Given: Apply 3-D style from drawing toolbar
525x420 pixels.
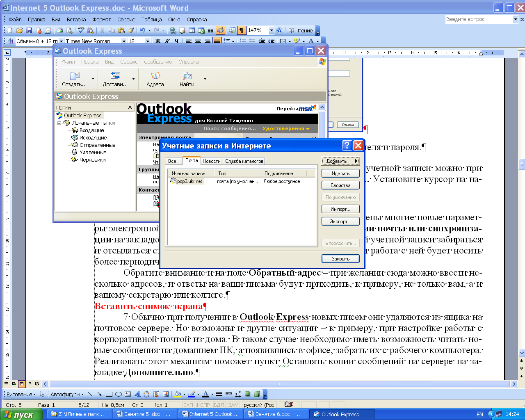Looking at the screenshot, I should coord(257,394).
